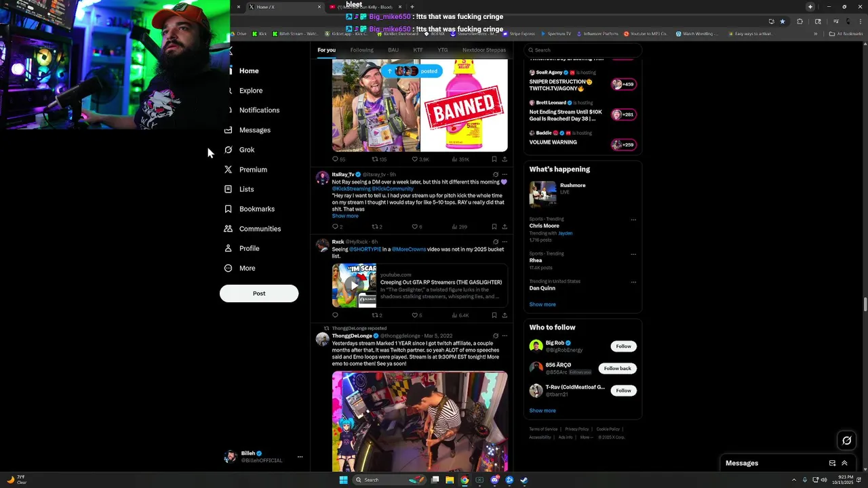The height and width of the screenshot is (488, 868).
Task: Click Grok icon on ThonggDeLonge post
Action: (x=496, y=335)
